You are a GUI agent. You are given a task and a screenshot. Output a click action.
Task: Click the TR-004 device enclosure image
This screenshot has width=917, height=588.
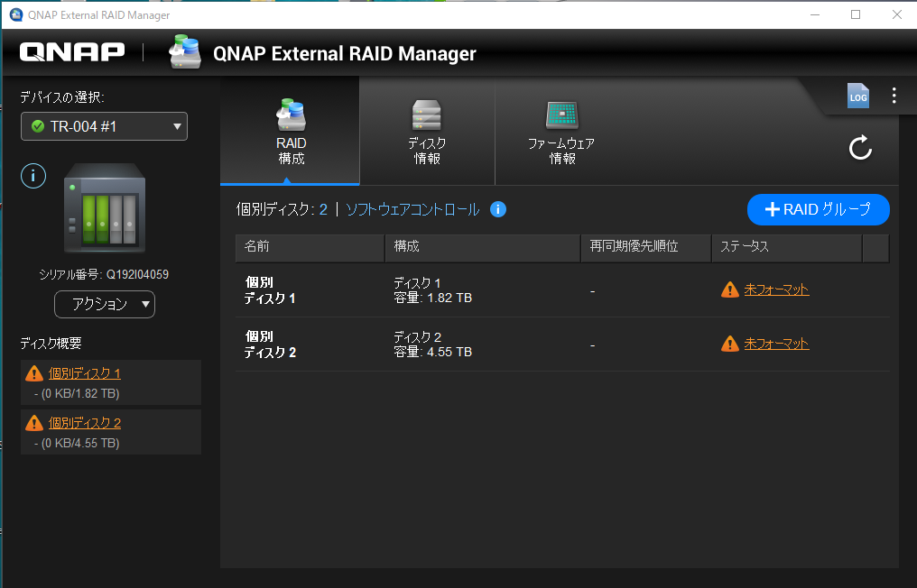105,207
